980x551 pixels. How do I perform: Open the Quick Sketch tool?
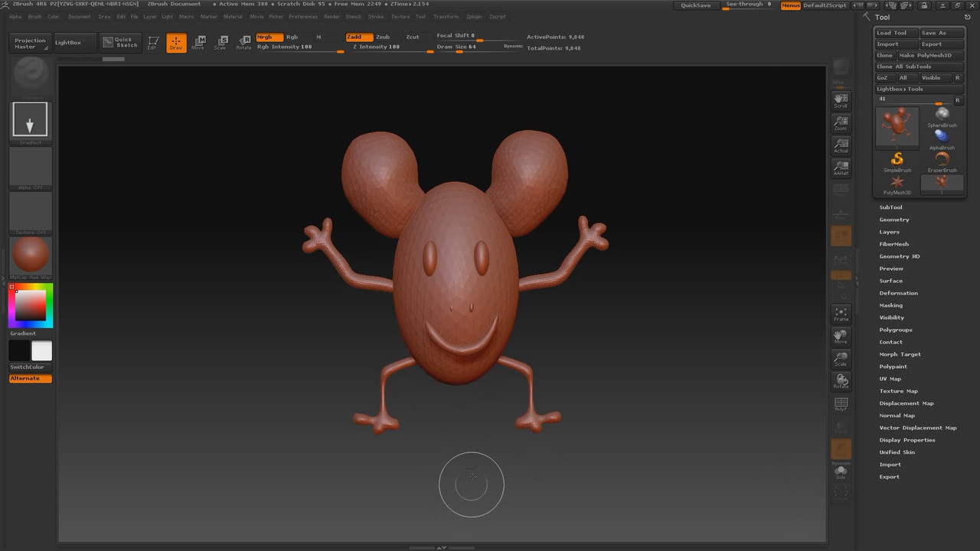[121, 43]
